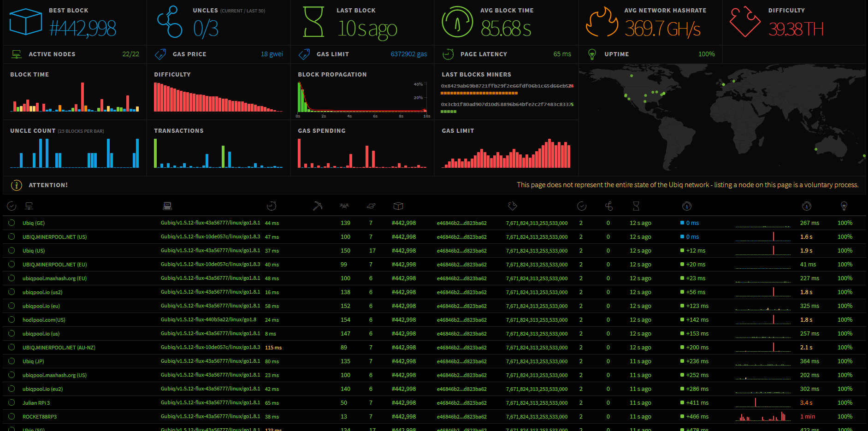This screenshot has width=868, height=431.
Task: Sort table by node latency clock icon
Action: pyautogui.click(x=272, y=206)
